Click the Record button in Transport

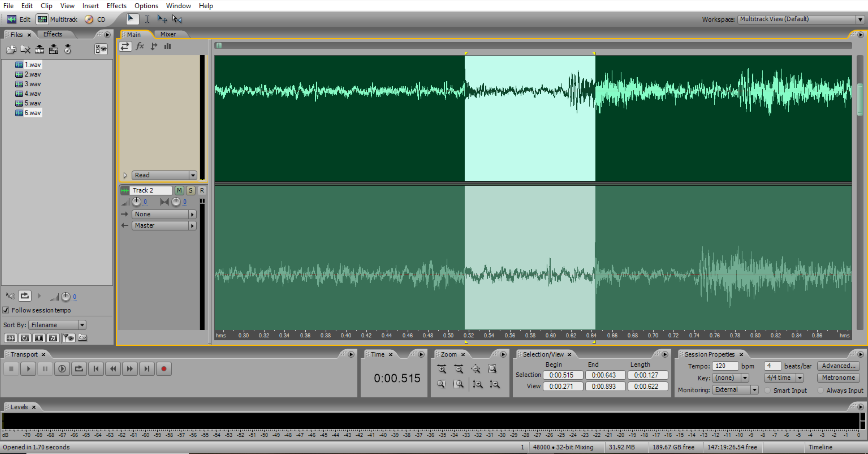tap(164, 369)
